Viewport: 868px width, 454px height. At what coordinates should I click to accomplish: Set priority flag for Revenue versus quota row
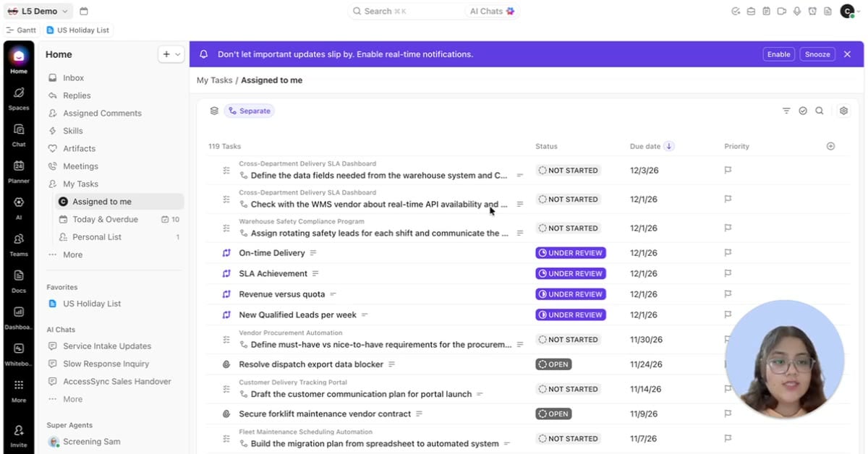728,294
